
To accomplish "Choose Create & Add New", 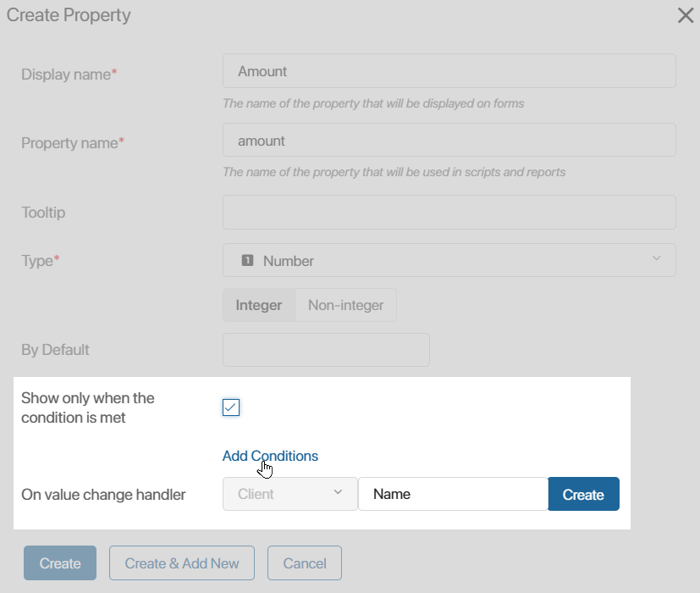I will tap(182, 563).
